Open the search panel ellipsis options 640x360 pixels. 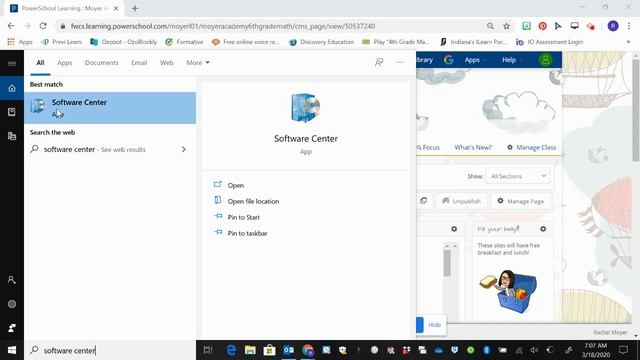pyautogui.click(x=400, y=62)
